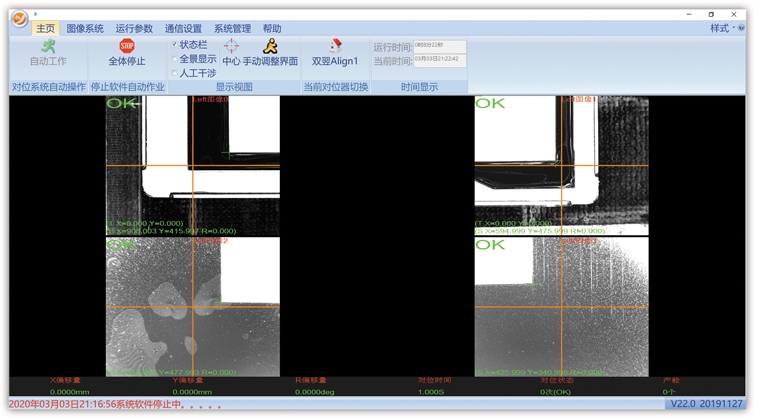This screenshot has height=420, width=761.
Task: Switch to the 运行参数 tab
Action: (134, 29)
